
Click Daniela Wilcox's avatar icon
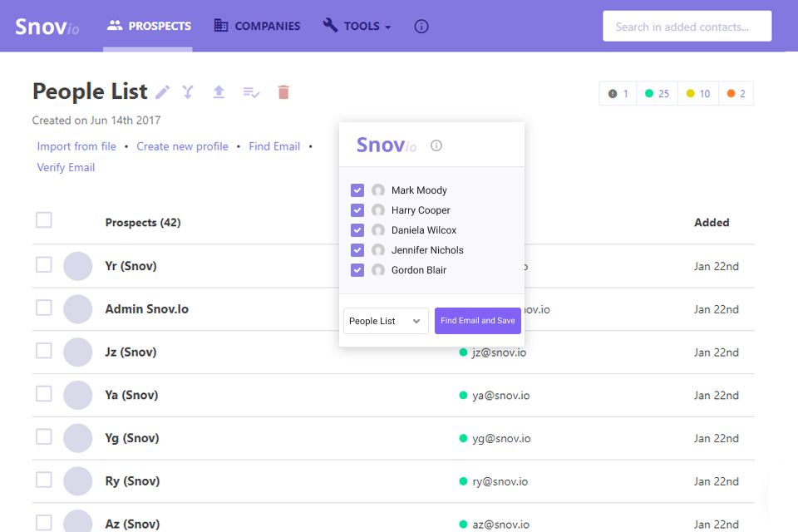[378, 230]
